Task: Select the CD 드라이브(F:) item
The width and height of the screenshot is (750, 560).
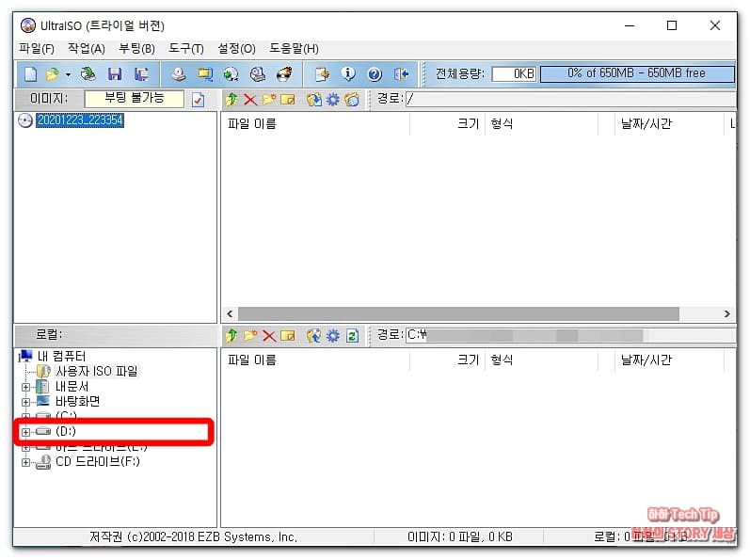Action: pyautogui.click(x=98, y=462)
